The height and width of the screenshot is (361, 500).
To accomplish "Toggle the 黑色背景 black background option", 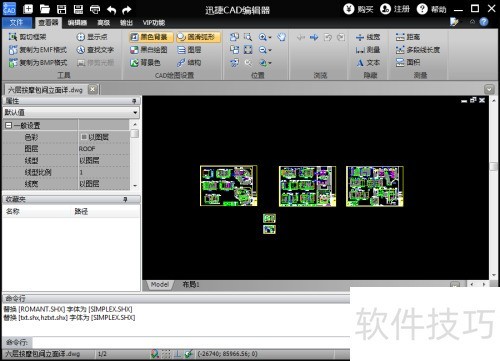I will point(151,37).
